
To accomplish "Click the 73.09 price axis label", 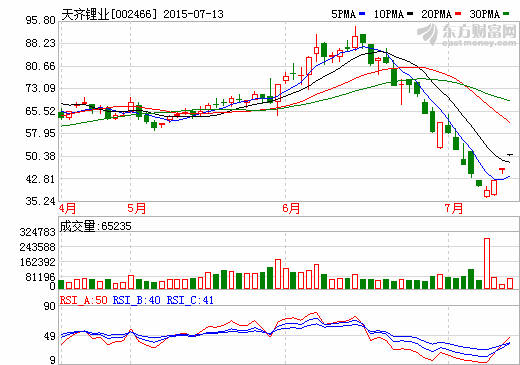I will pyautogui.click(x=41, y=89).
